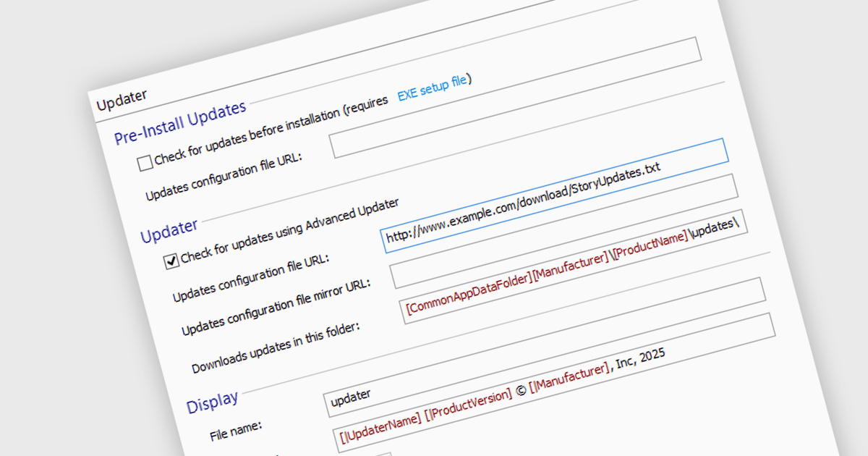Screen dimensions: 868x456
Task: Click the Downloads updates in this folder label
Action: (276, 347)
